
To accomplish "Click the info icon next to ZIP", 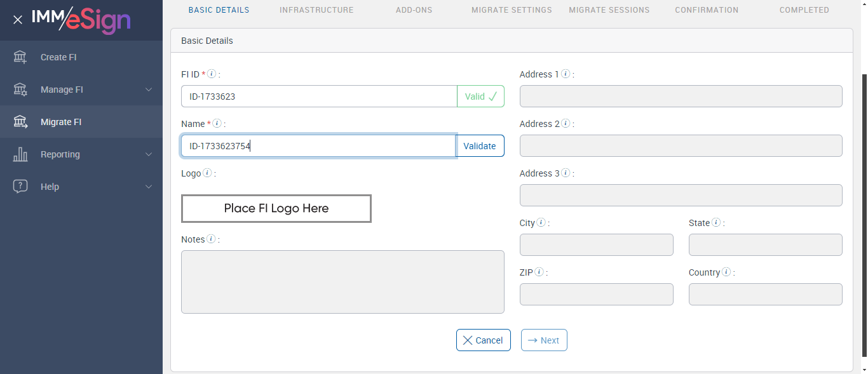I will tap(539, 272).
